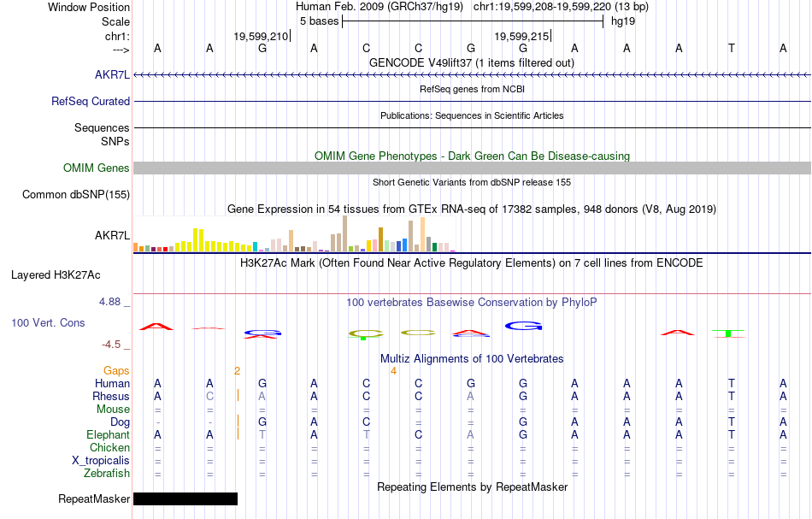Click the H3K27Ac Mark track title
Image resolution: width=812 pixels, height=519 pixels.
coord(471,262)
